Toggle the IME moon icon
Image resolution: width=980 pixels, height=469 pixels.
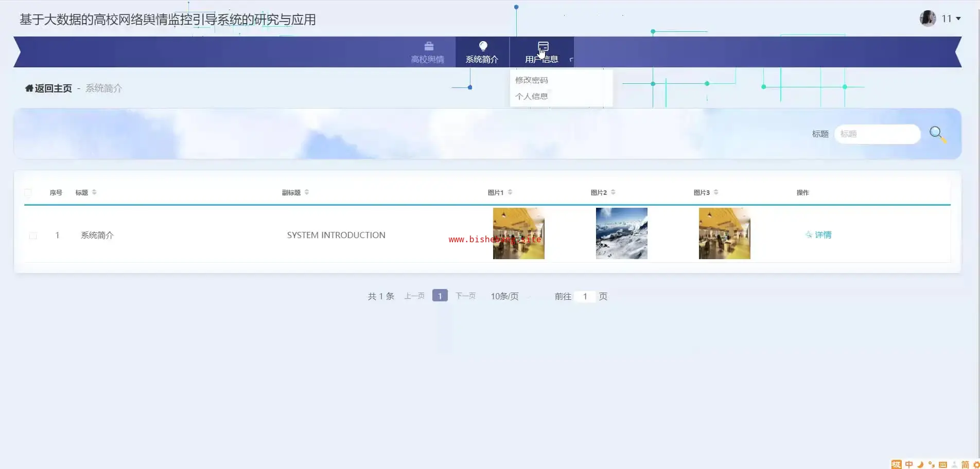click(x=920, y=464)
